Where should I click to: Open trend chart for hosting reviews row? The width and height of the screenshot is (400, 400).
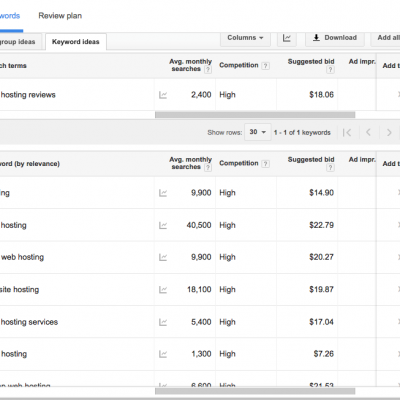click(163, 95)
